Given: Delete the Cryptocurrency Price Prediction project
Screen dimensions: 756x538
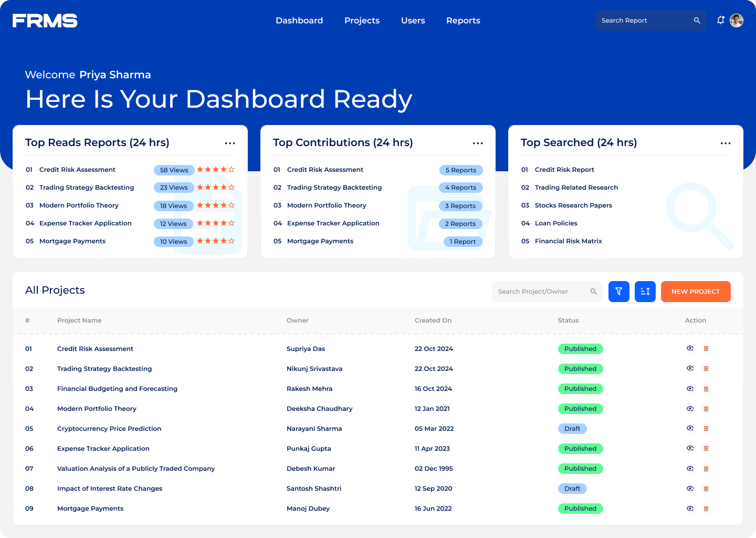Looking at the screenshot, I should tap(706, 429).
